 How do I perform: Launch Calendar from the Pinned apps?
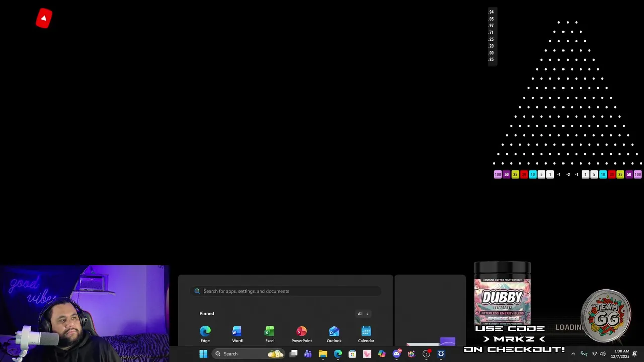(366, 334)
